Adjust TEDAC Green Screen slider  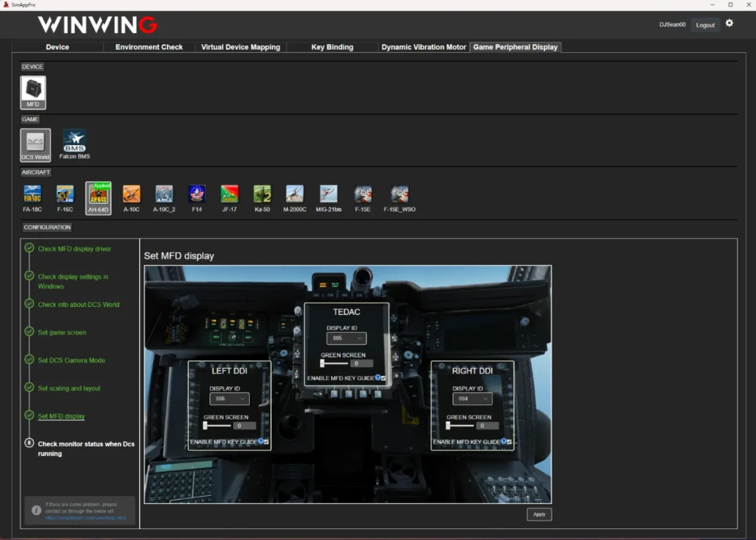tap(334, 363)
